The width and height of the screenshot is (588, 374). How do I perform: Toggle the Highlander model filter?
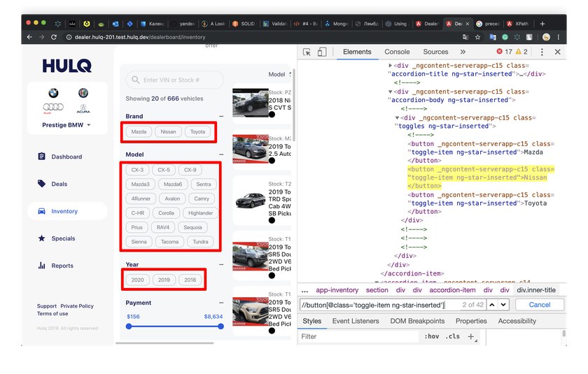pos(201,213)
